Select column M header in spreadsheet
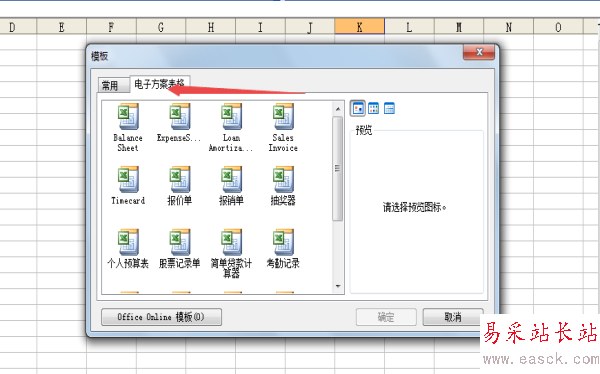Screen dimensions: 600x374 (459, 27)
